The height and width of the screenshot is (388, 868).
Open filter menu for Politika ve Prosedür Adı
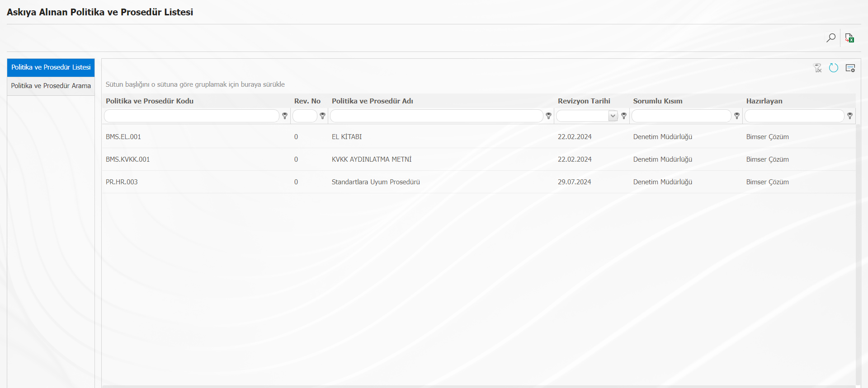548,116
